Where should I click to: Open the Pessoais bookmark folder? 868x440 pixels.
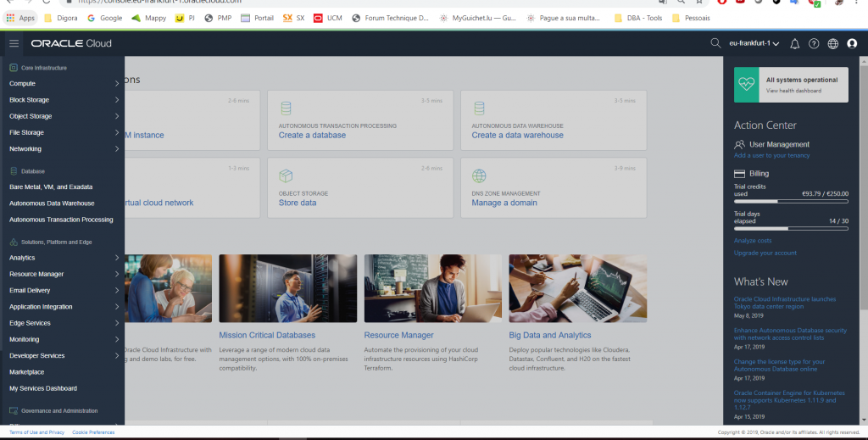691,18
